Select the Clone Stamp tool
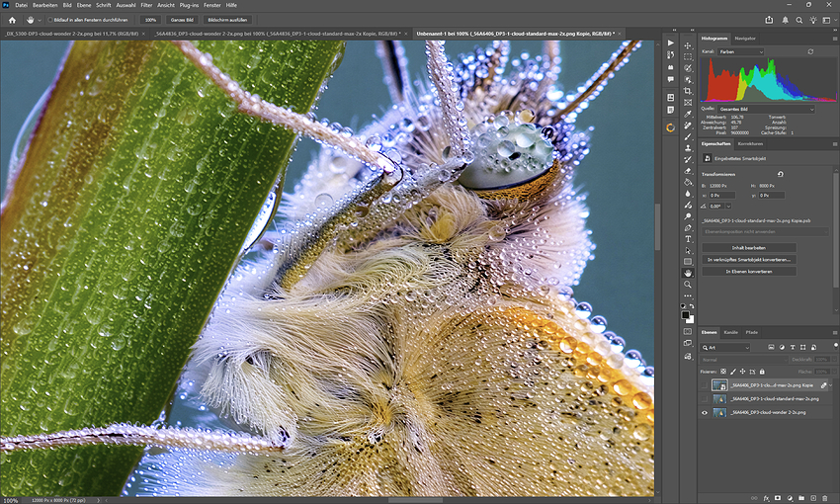This screenshot has height=504, width=840. point(688,148)
